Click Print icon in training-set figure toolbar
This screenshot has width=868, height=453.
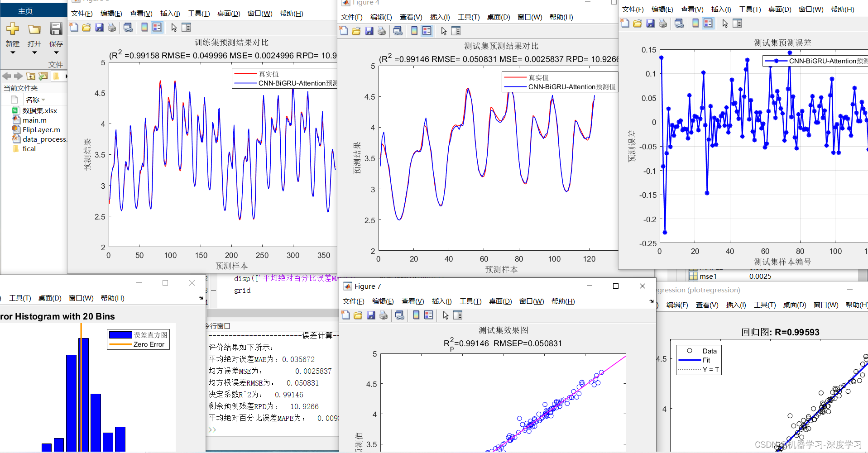[111, 28]
